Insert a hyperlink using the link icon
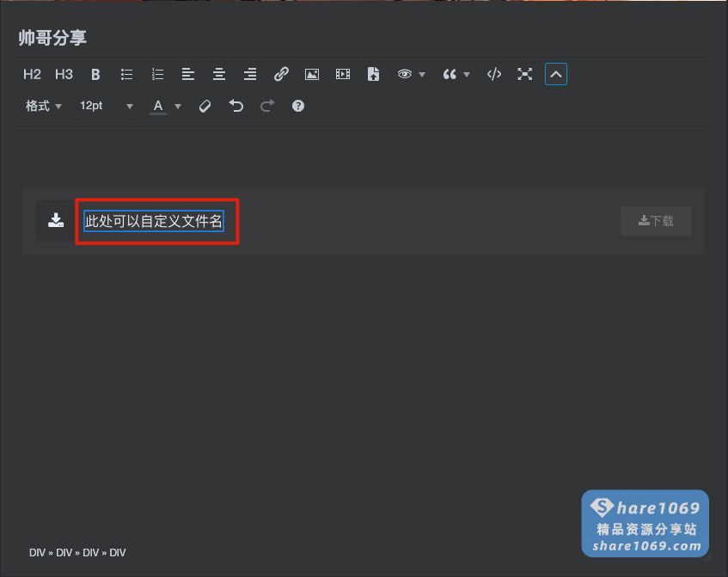The height and width of the screenshot is (577, 728). (281, 74)
